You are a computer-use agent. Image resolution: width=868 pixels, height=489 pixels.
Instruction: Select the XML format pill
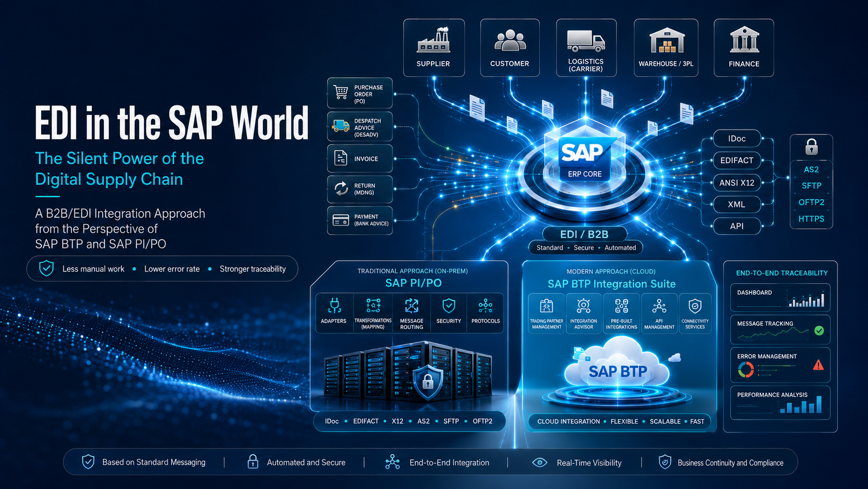tap(737, 205)
